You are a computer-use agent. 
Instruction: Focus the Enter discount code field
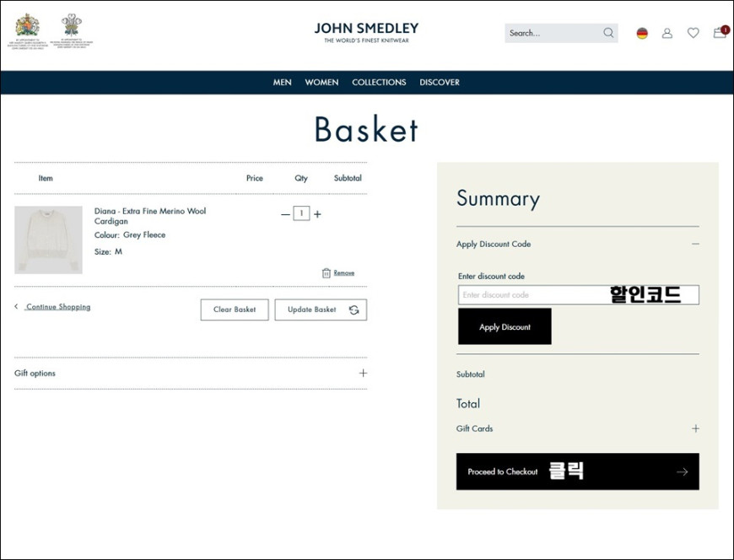pos(579,294)
